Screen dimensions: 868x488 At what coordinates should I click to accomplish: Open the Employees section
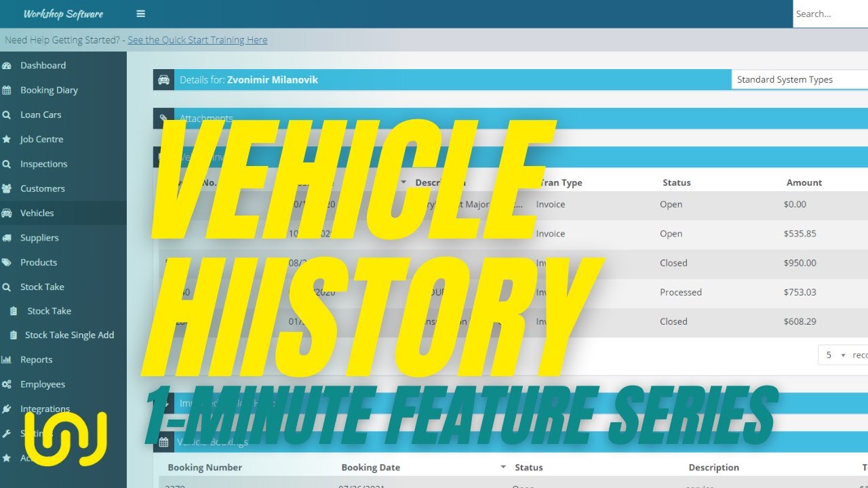coord(43,384)
